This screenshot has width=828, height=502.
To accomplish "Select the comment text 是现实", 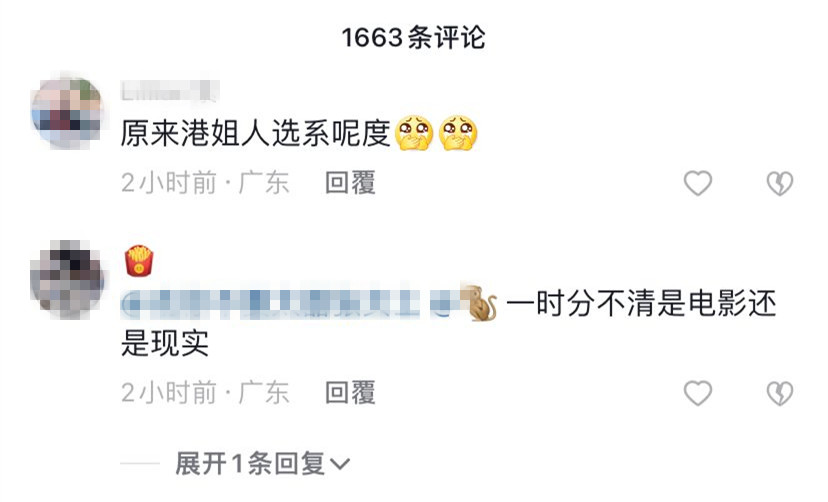I will pyautogui.click(x=165, y=343).
